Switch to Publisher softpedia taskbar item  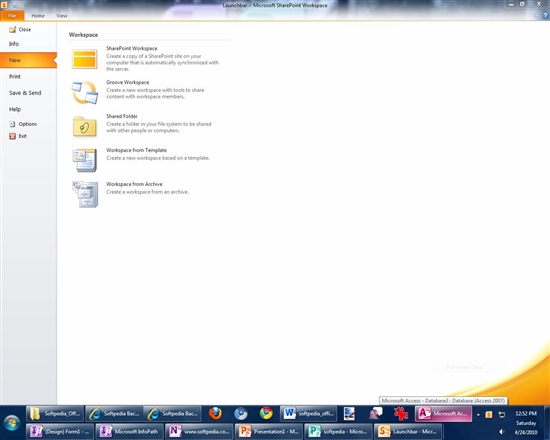pos(338,431)
